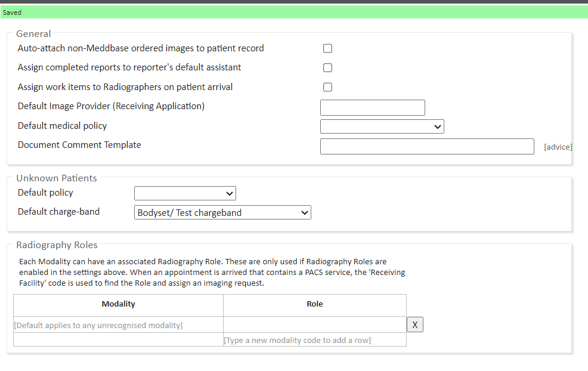Click the Default charge-band label text
Viewport: 588px width, 371px height.
58,212
